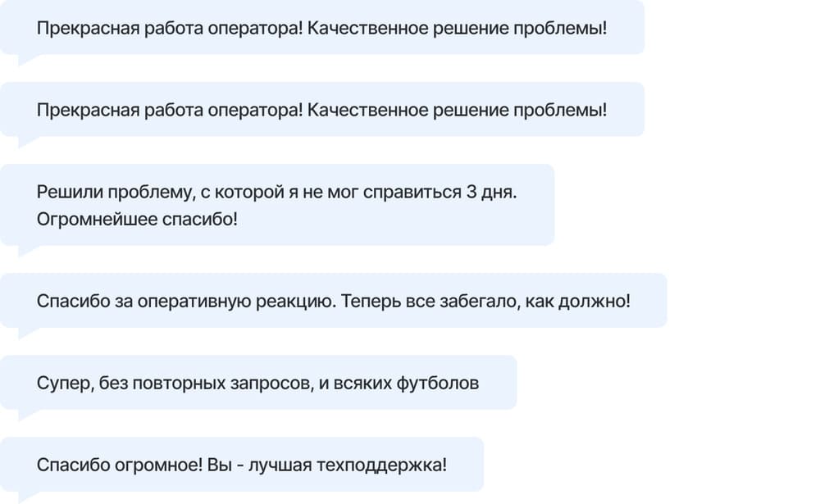This screenshot has height=504, width=820.
Task: Click 'Качественное решение проблемы!' in the second message
Action: [457, 111]
